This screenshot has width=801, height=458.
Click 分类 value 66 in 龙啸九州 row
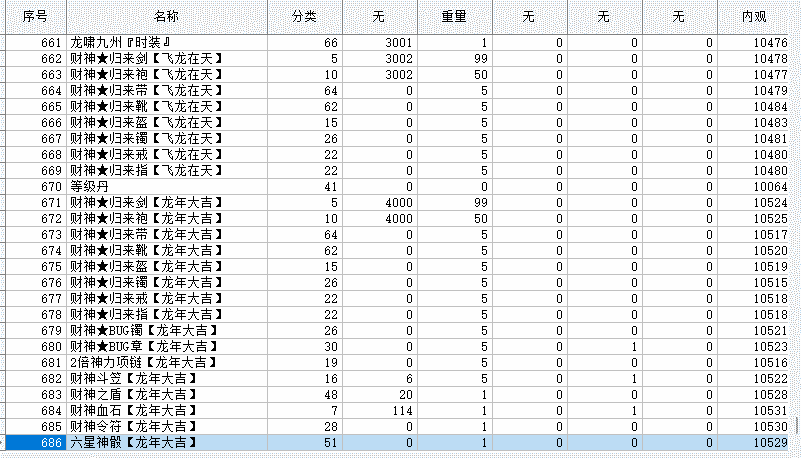coord(304,42)
